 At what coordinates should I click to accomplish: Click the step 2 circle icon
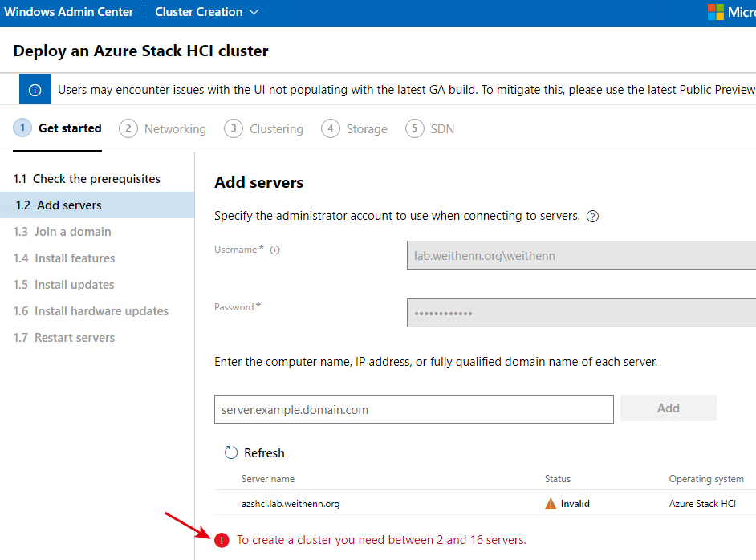tap(128, 128)
